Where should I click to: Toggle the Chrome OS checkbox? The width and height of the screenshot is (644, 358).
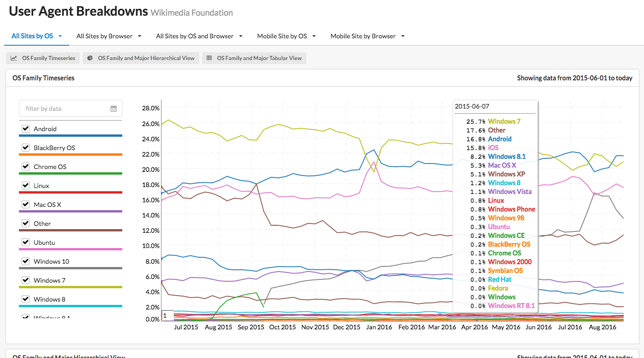pos(25,166)
